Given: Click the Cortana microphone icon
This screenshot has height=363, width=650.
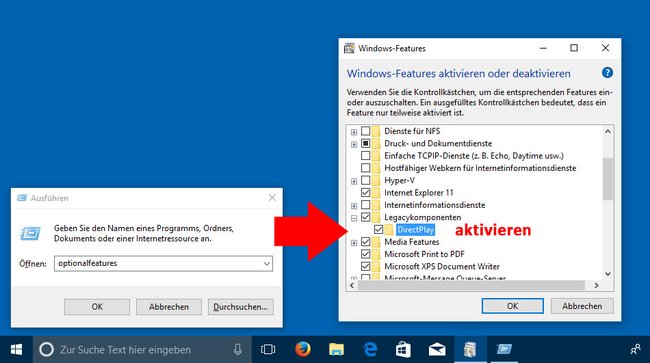Looking at the screenshot, I should click(x=238, y=349).
